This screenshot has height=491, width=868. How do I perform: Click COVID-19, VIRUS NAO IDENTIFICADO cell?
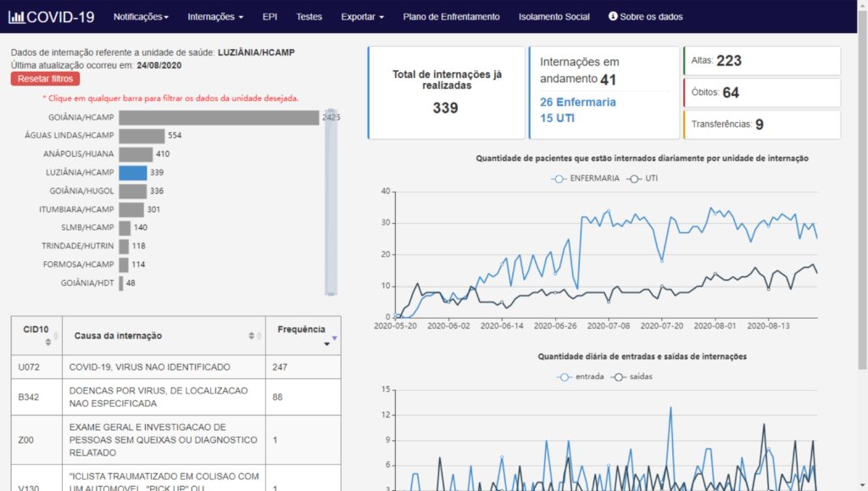(x=164, y=367)
